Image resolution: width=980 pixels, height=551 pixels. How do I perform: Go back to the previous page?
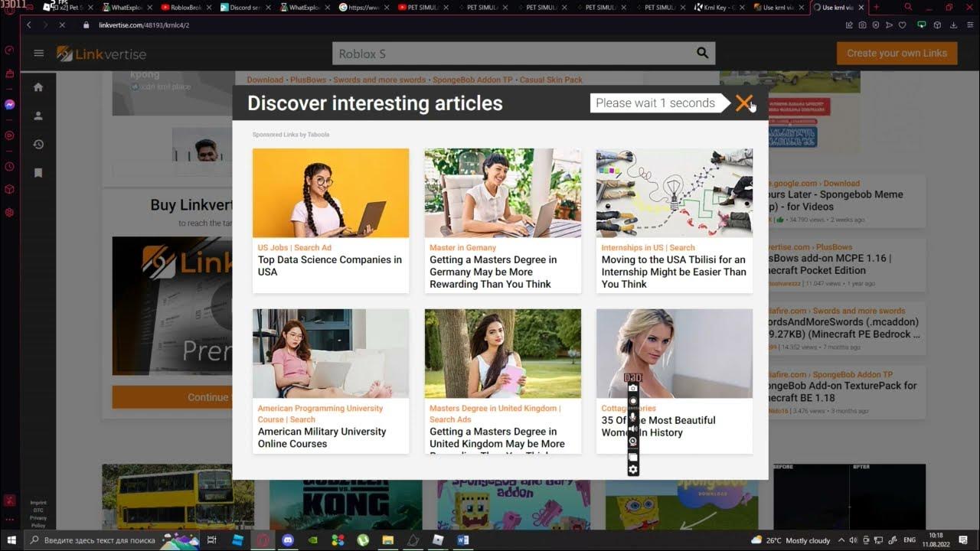pos(29,24)
